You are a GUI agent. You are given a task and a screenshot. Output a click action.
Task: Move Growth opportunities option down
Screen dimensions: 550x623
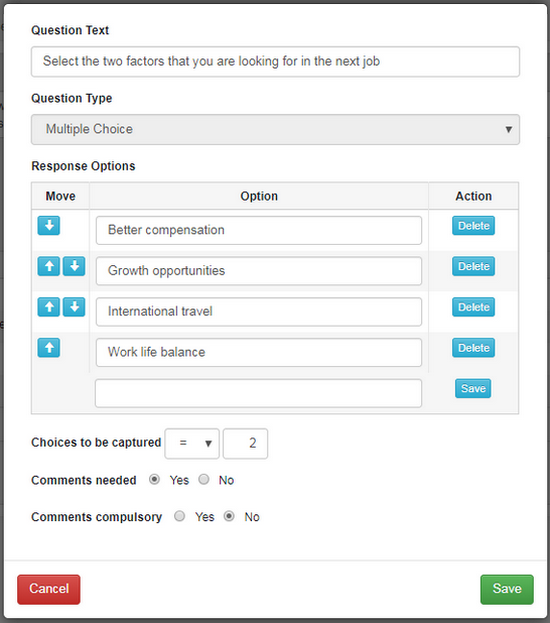pyautogui.click(x=74, y=266)
